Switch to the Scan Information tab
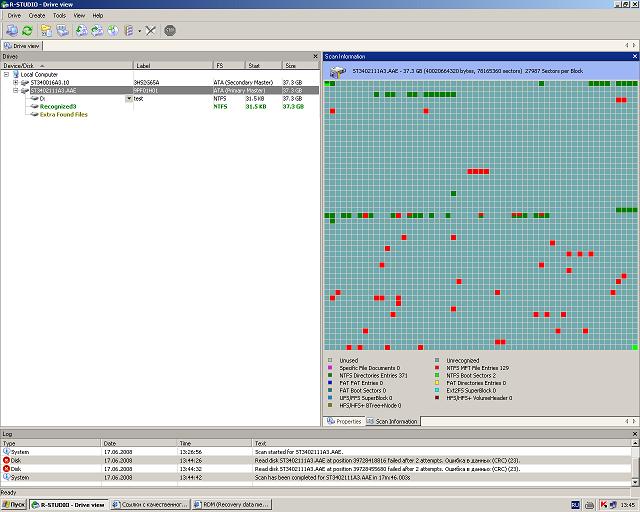640x512 pixels. [x=392, y=421]
